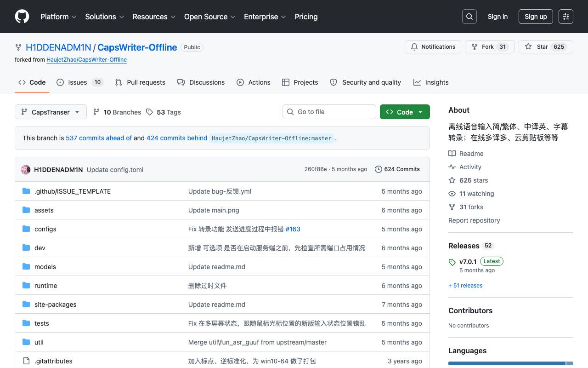The image size is (588, 368).
Task: Switch to the Issues tab
Action: pyautogui.click(x=80, y=82)
